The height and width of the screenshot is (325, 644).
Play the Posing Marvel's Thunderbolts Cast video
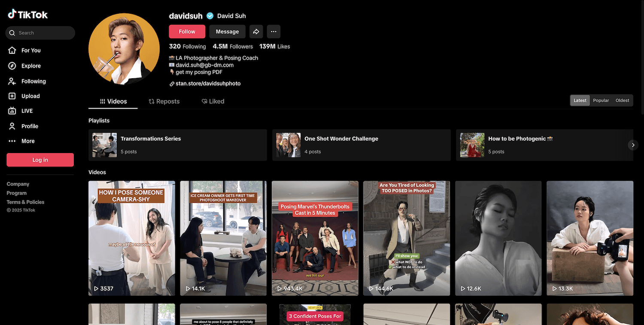(315, 238)
